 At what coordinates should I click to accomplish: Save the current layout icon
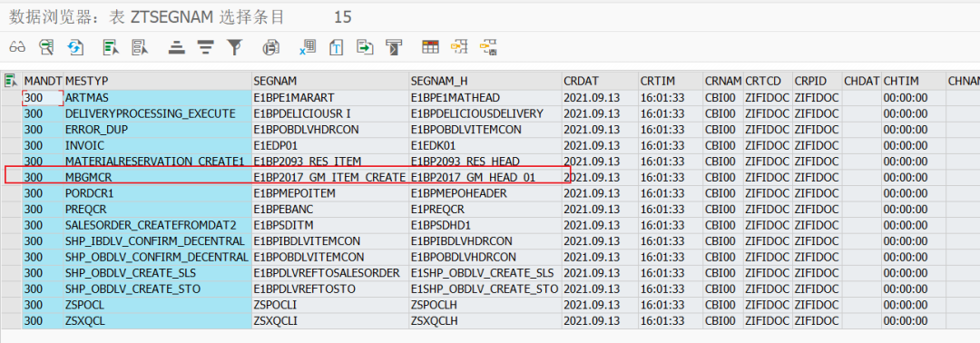click(x=488, y=47)
